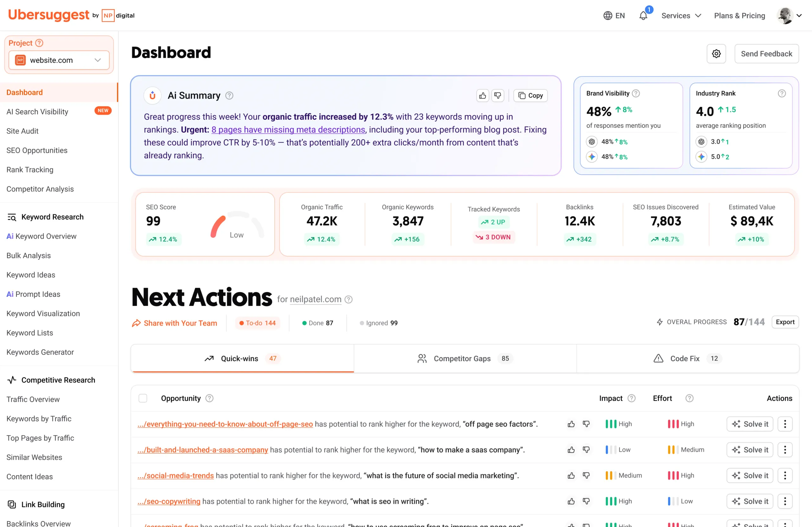
Task: Click Next Actions help icon beside neilpatel.com
Action: (348, 299)
